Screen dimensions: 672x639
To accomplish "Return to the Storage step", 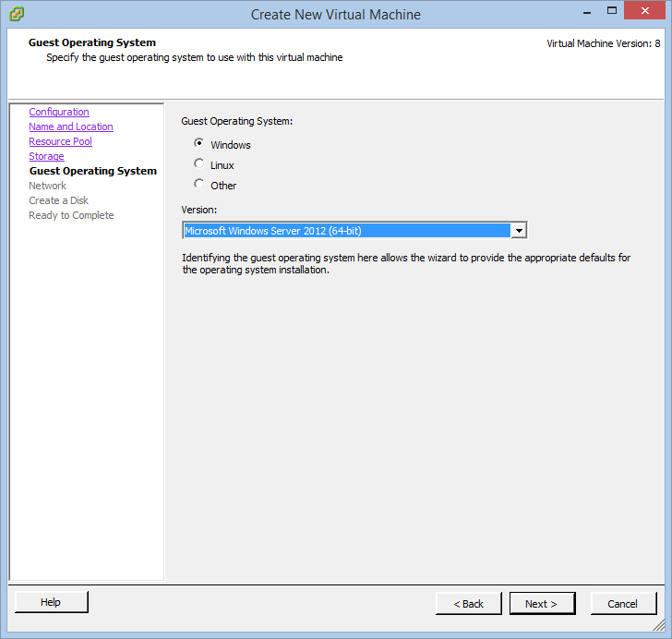I will point(46,156).
